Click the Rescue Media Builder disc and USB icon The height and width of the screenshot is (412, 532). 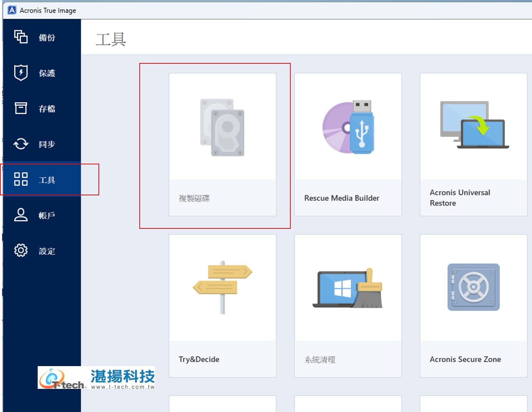[348, 127]
